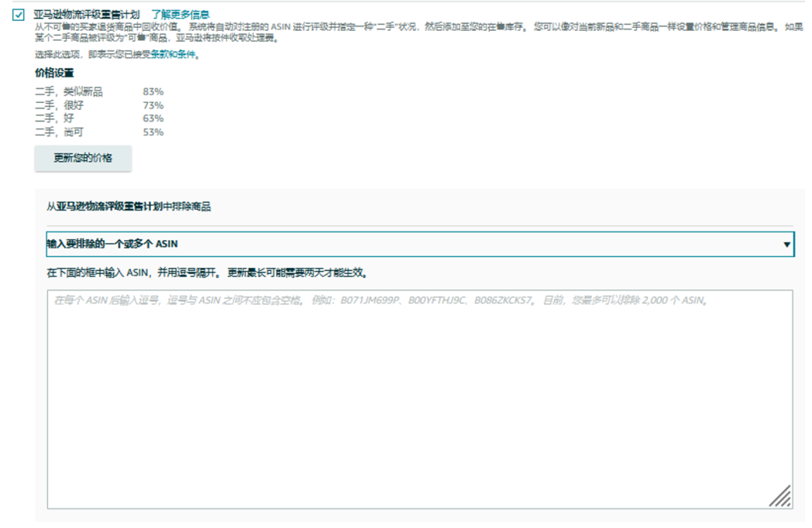Click the 从亚马逊物流评级重售计划中排除商品 section heading
Viewport: 812px width, 528px height.
(x=129, y=206)
